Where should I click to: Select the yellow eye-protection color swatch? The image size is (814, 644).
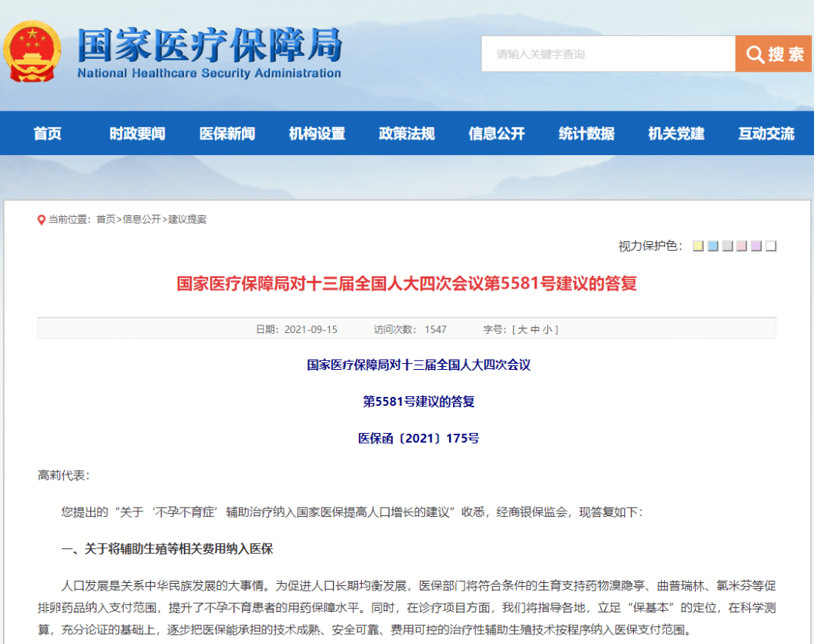pos(698,246)
